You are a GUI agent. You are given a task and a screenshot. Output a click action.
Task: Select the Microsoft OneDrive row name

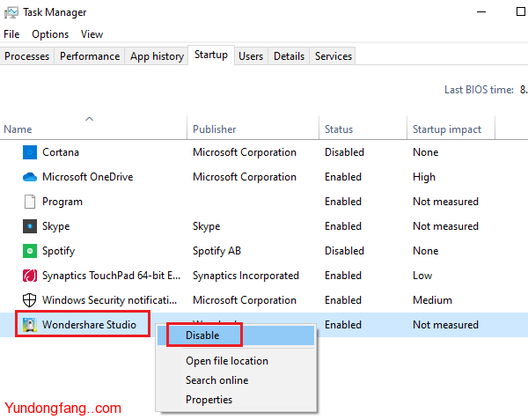pos(87,177)
